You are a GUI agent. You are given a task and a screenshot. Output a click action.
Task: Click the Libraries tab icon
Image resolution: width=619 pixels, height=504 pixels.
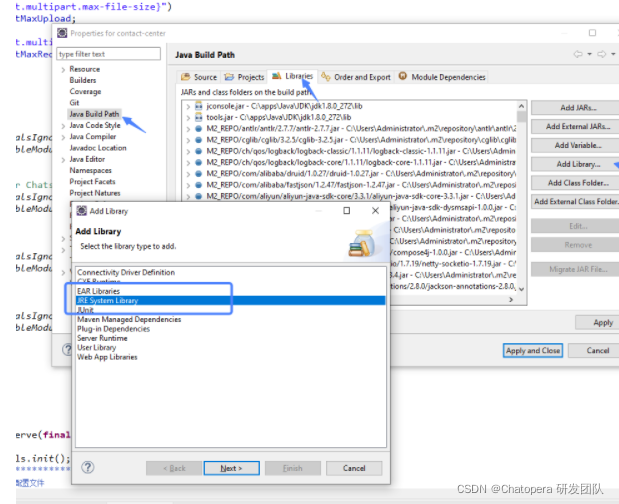(x=277, y=76)
